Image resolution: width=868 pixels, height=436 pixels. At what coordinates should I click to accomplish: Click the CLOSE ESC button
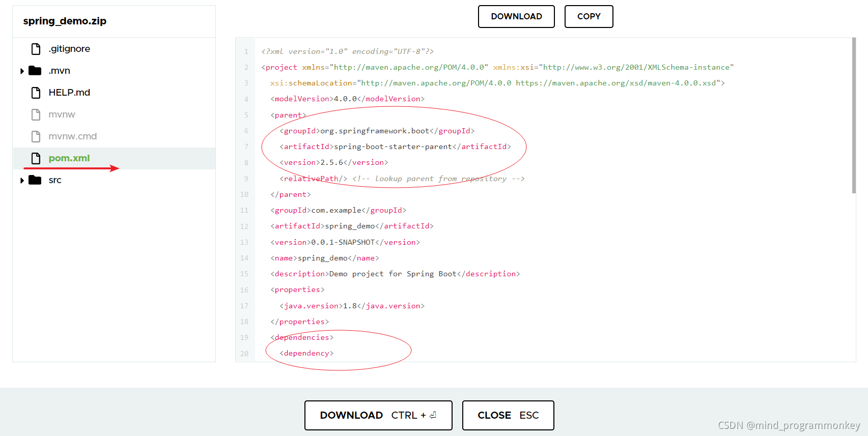pyautogui.click(x=508, y=415)
